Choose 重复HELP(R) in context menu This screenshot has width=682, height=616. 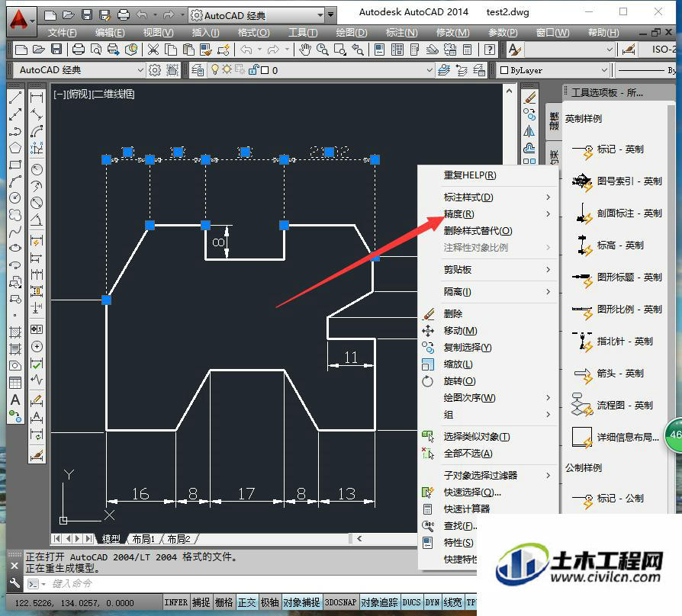tap(488, 175)
